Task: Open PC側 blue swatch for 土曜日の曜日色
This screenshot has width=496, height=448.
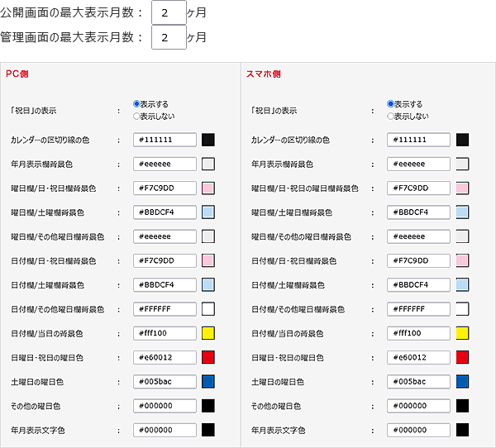Action: click(208, 382)
